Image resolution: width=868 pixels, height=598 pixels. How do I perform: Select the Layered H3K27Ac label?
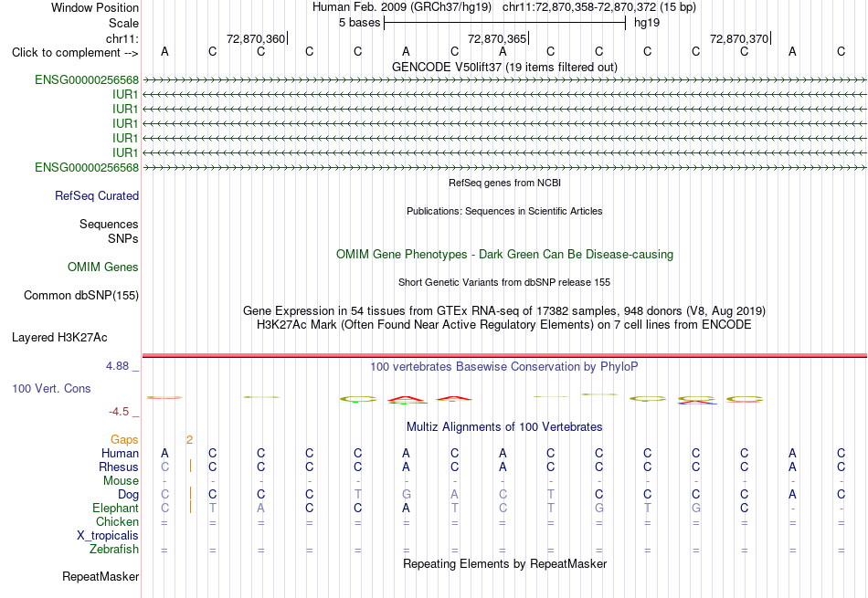(59, 338)
